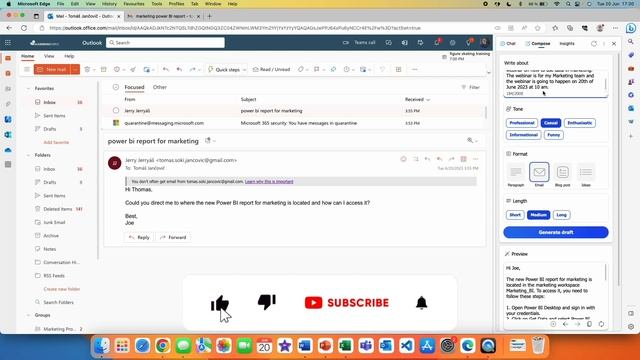This screenshot has width=640, height=360.
Task: Select the Casual tone
Action: tap(551, 123)
